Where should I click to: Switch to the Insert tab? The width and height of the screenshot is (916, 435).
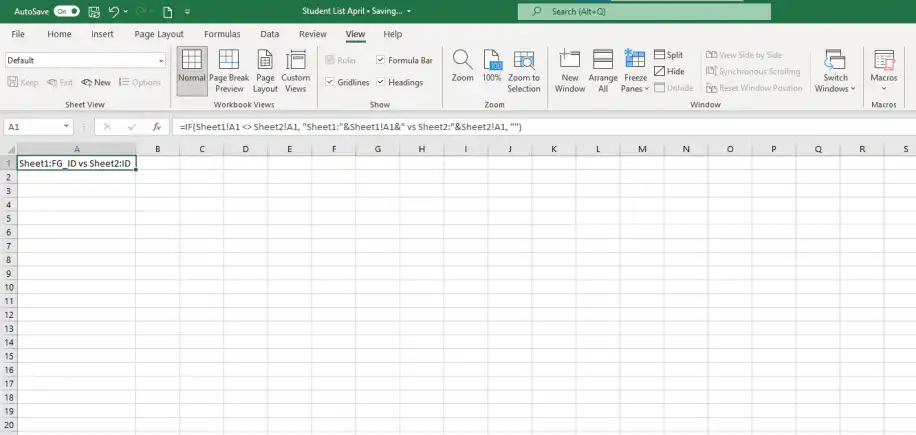(102, 34)
